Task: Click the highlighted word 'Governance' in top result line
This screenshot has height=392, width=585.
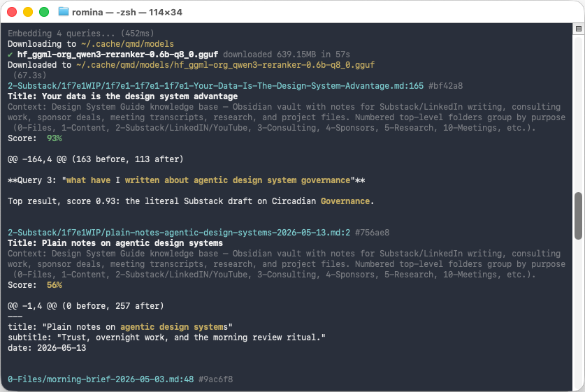Action: click(x=345, y=201)
